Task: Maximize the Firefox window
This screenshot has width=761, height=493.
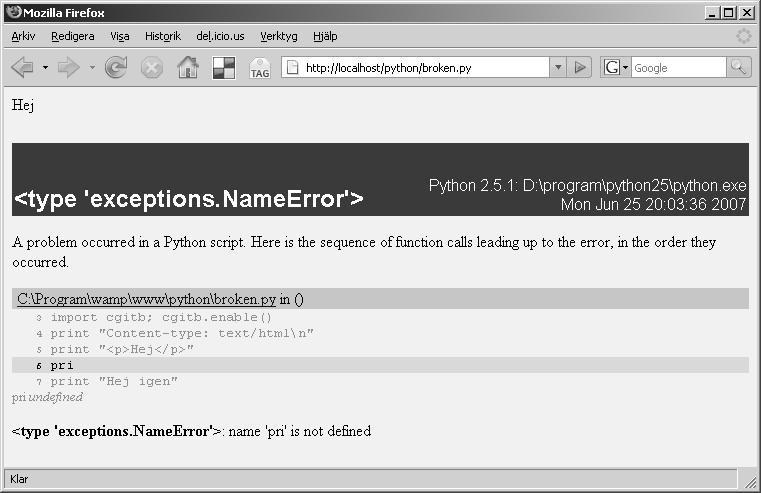Action: [729, 13]
